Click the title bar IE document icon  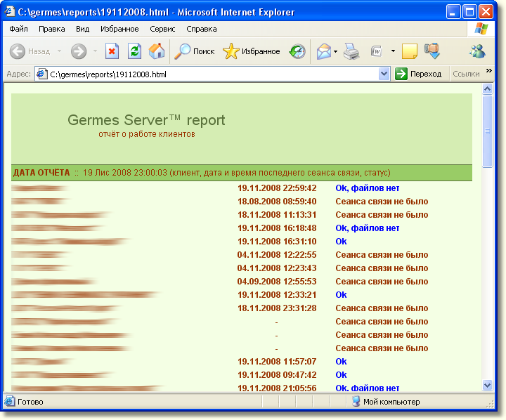10,12
